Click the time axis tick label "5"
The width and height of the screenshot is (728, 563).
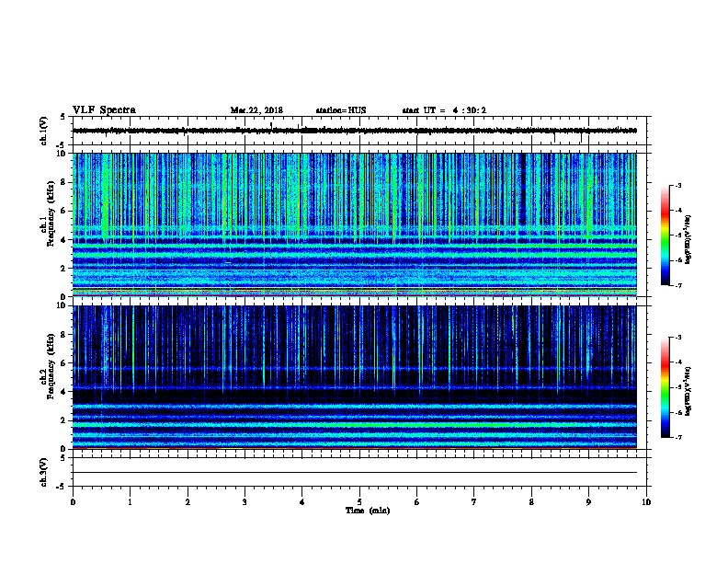point(359,502)
